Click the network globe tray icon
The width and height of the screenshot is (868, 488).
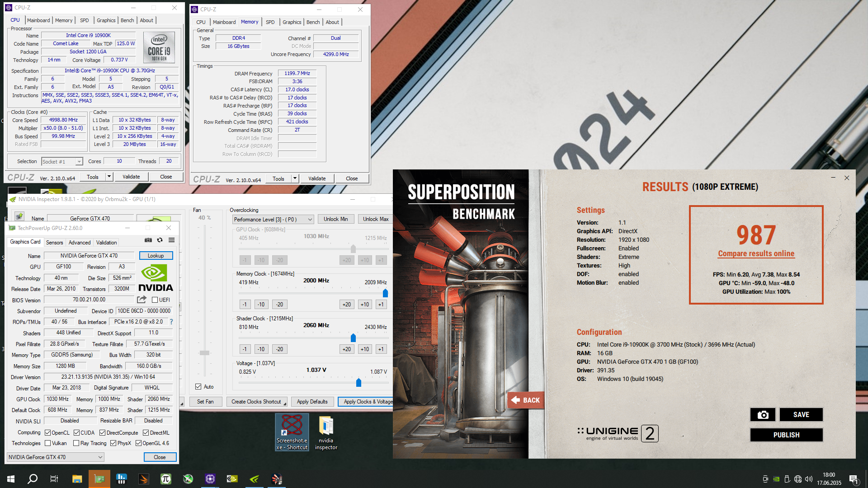pos(798,479)
